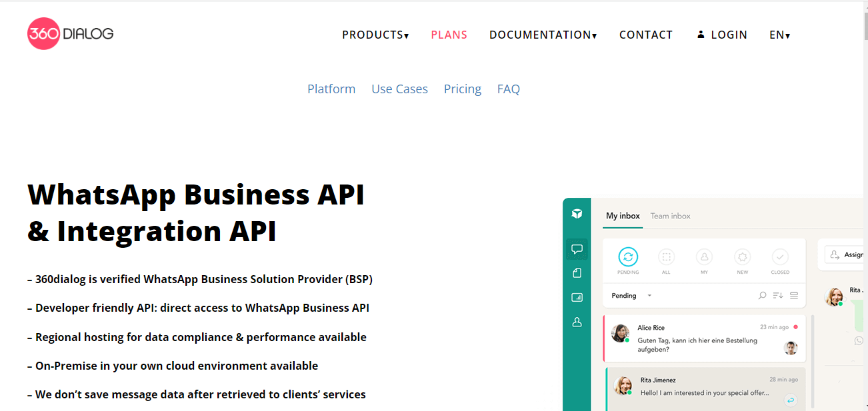Click the red unread dot on Alice's message
Screen dimensions: 868x411
tap(795, 327)
